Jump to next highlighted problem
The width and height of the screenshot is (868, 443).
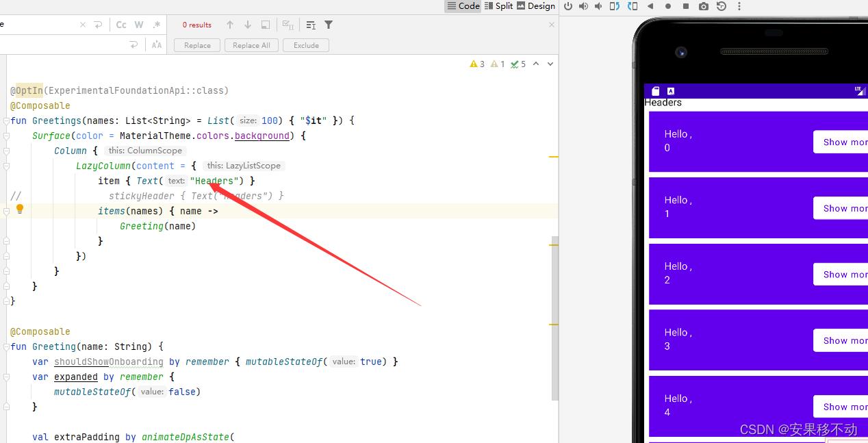(550, 64)
